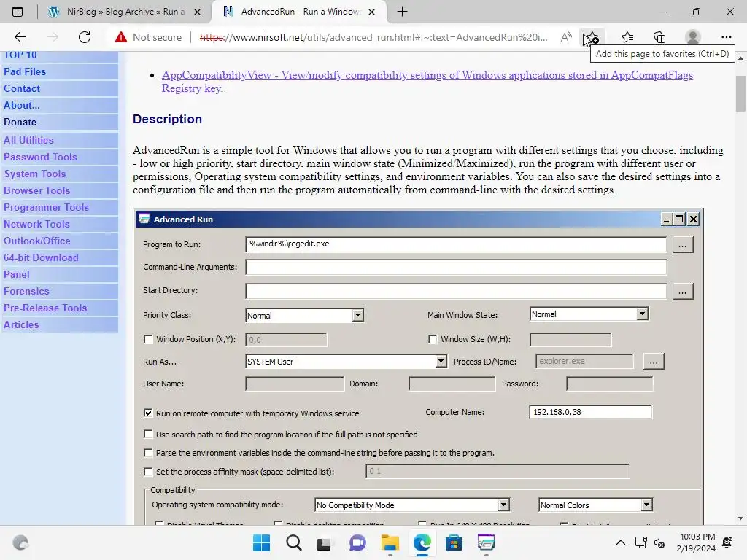Screen dimensions: 747x560
Task: Click the page vertical scrollbar thumb
Action: [740, 93]
